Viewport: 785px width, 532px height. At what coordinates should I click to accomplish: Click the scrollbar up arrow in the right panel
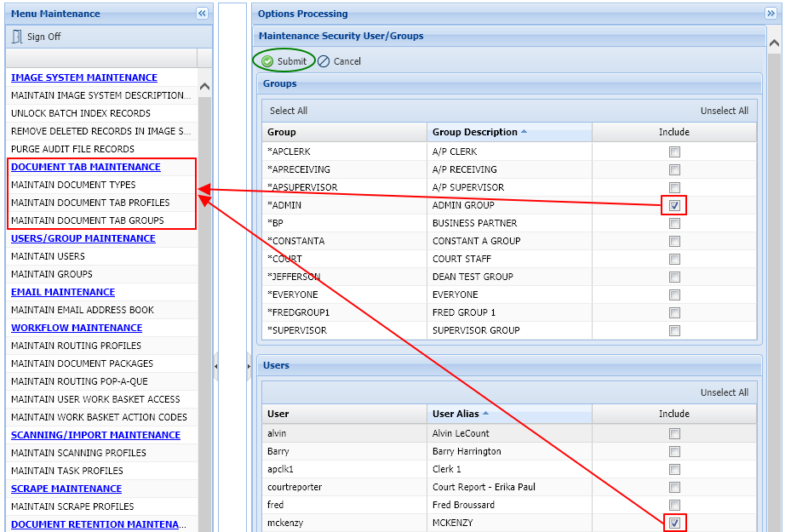click(x=773, y=40)
